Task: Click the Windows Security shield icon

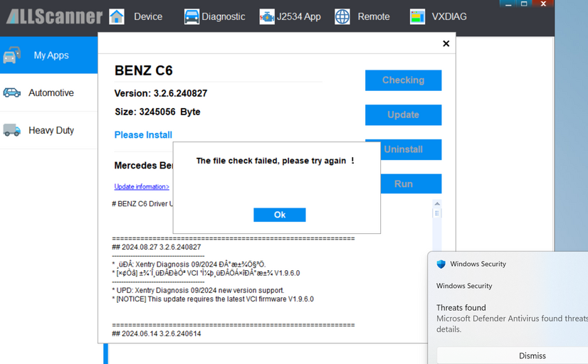Action: 441,264
